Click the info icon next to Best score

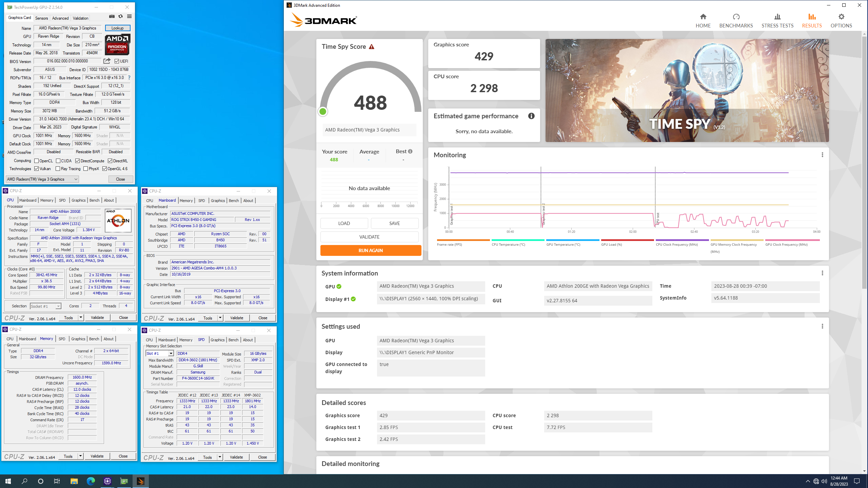point(410,151)
